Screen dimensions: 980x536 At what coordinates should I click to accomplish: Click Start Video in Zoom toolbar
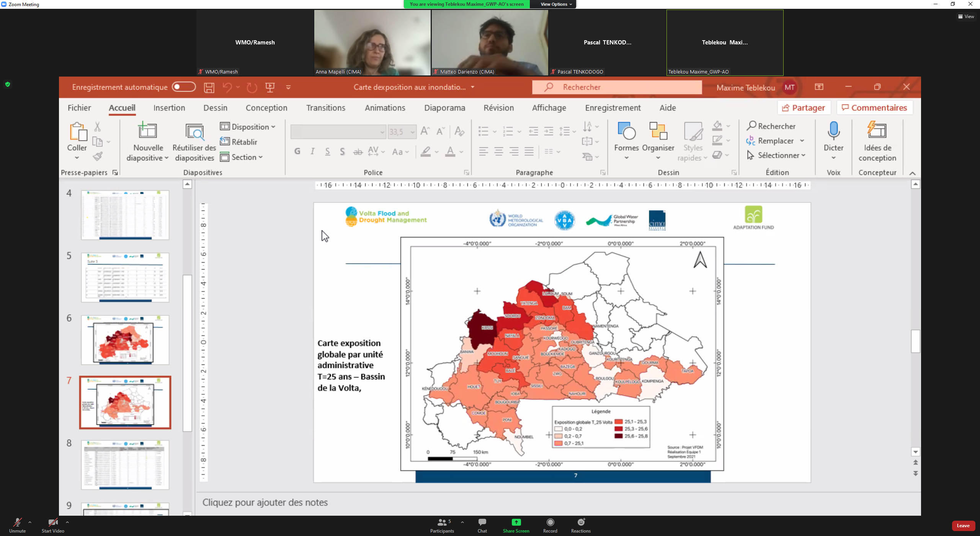(53, 525)
